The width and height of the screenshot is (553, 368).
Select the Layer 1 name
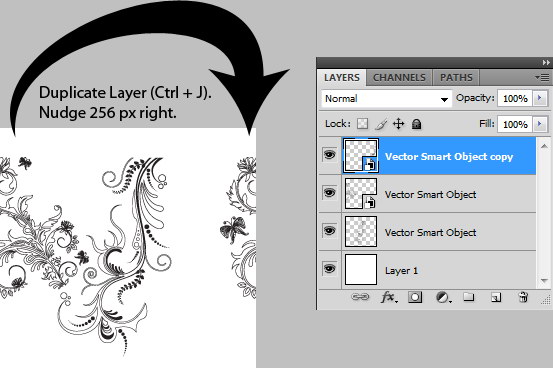tap(401, 271)
